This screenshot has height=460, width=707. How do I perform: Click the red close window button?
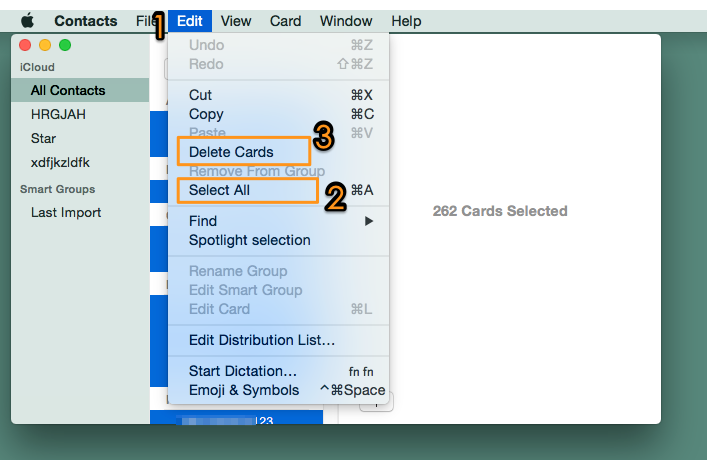coord(25,45)
